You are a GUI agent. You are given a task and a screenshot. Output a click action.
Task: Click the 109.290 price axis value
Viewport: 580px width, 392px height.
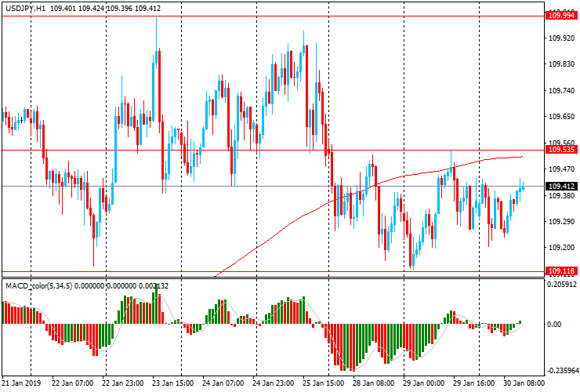coord(558,222)
